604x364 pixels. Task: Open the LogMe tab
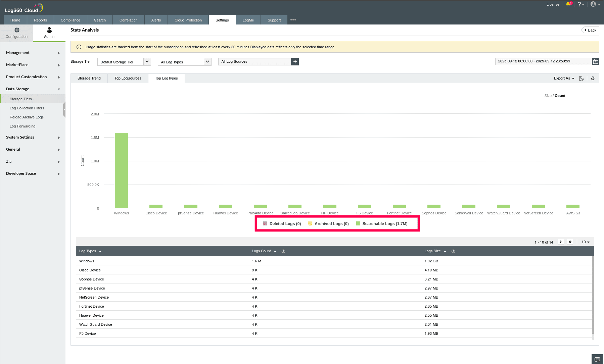point(248,20)
